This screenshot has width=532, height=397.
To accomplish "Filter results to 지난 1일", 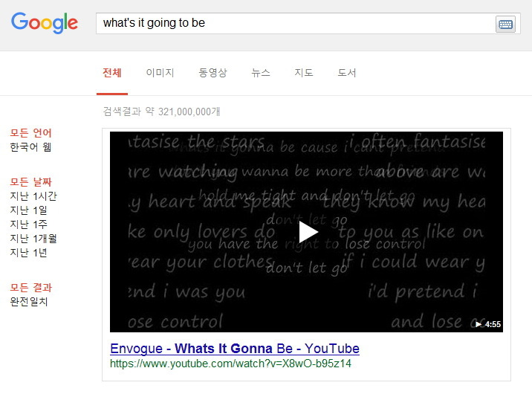I will tap(28, 210).
